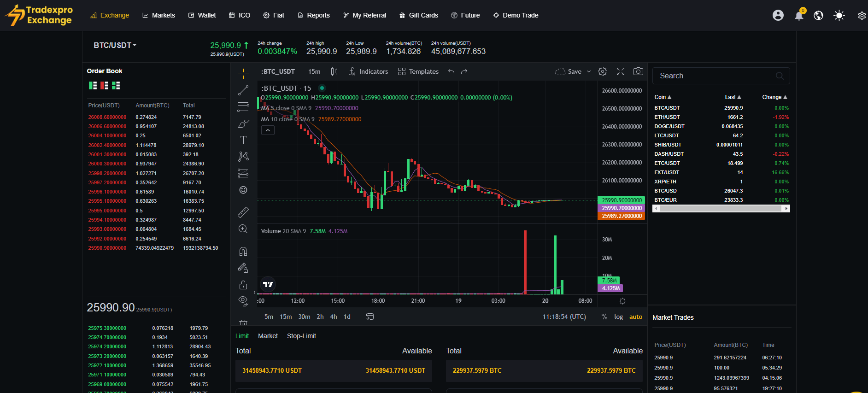868x393 pixels.
Task: Open the Fibonacci retracement tool
Action: pos(243,107)
